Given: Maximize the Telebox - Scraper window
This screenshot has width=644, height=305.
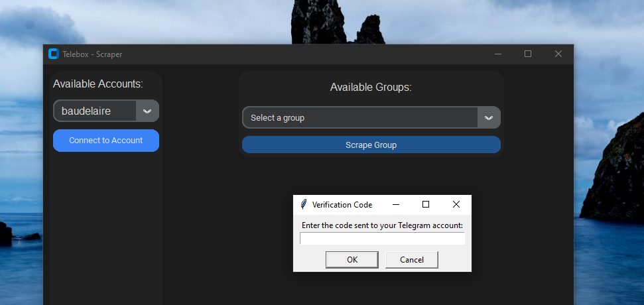Looking at the screenshot, I should point(528,54).
